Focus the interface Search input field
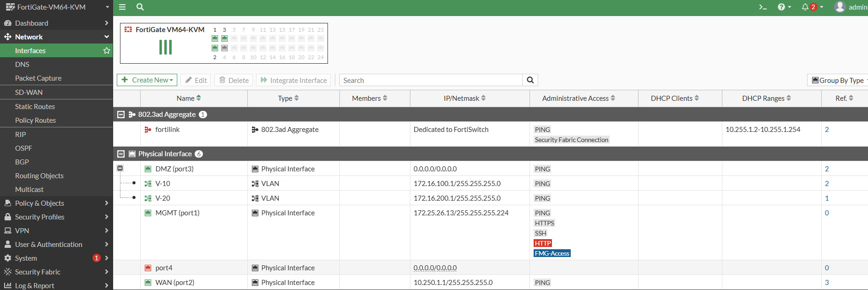Viewport: 868px width, 290px height. click(431, 80)
